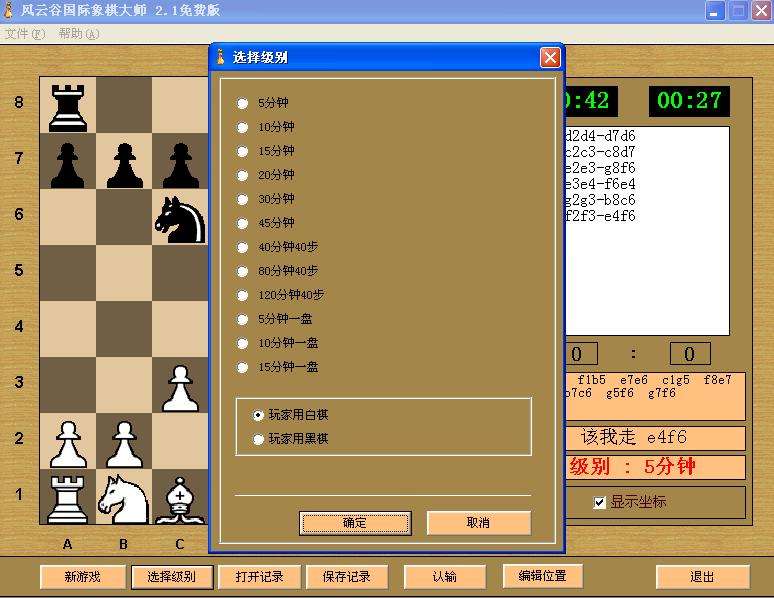This screenshot has height=598, width=774.
Task: Open the 编辑位置 position editor
Action: (542, 576)
